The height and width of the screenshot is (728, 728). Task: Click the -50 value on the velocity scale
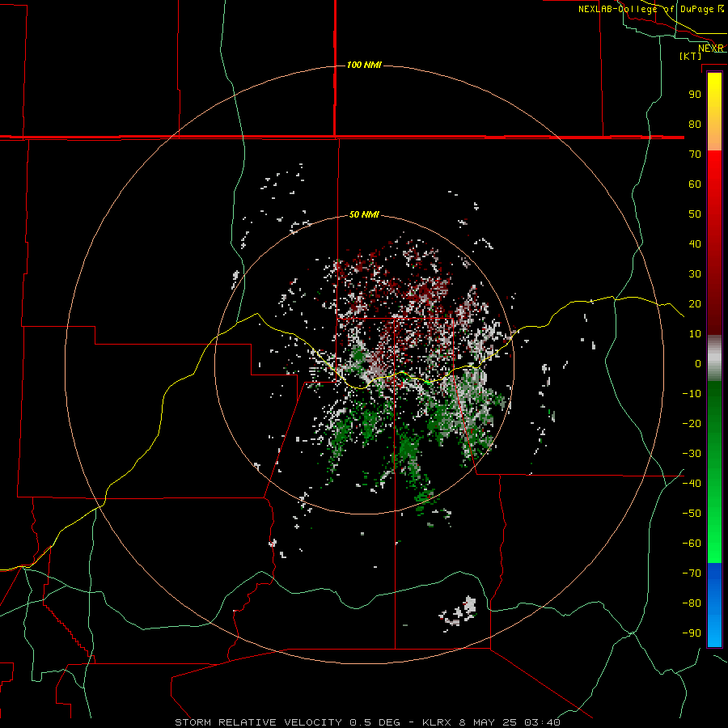[692, 514]
